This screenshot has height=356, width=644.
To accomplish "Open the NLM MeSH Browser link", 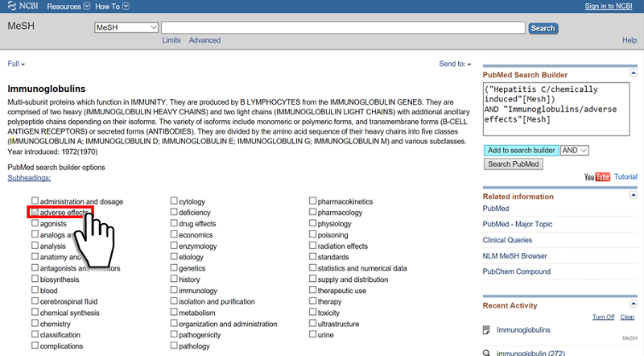I will point(514,255).
